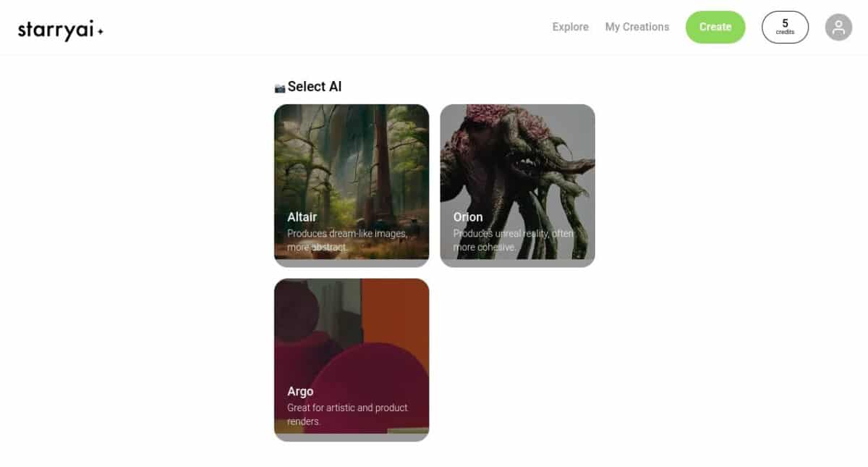The width and height of the screenshot is (868, 467).
Task: Open the 5 credits counter
Action: pyautogui.click(x=785, y=27)
